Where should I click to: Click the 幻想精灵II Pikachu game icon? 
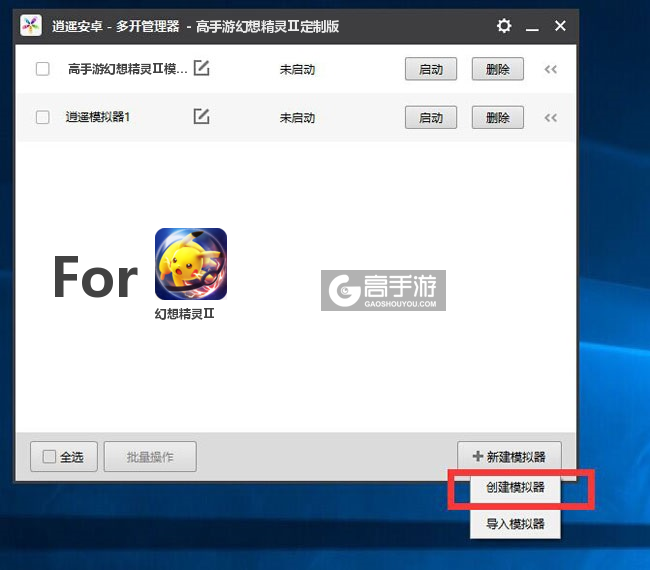tap(191, 264)
